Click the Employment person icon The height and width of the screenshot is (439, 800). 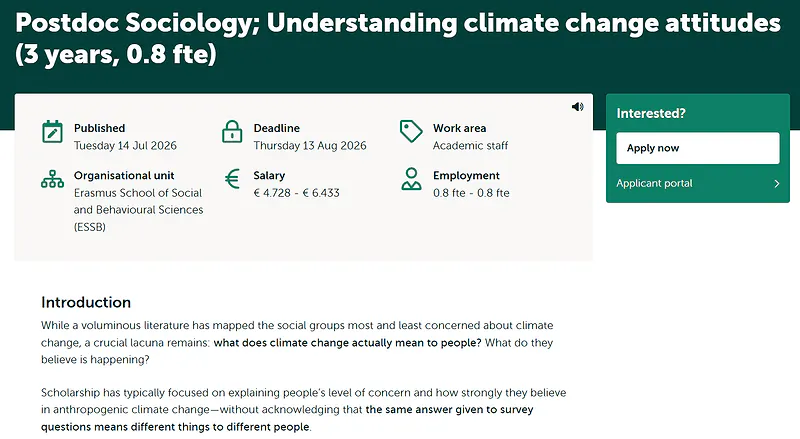point(411,179)
